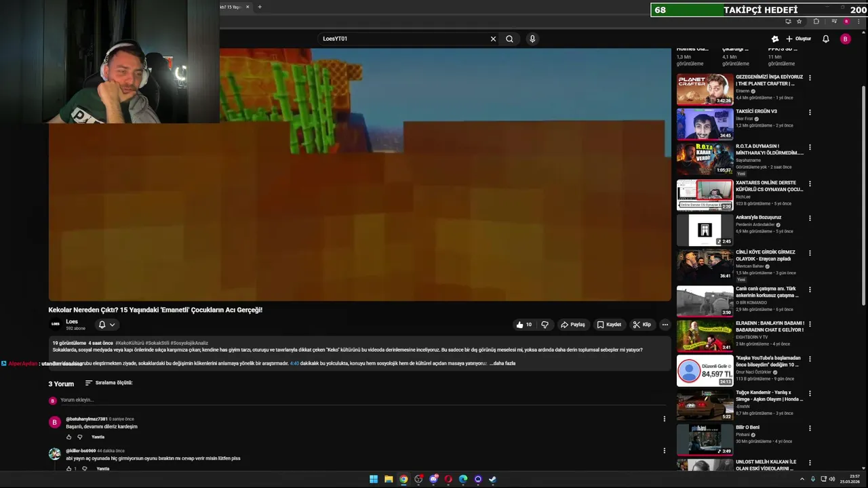Clear the LoesYT01 search text
Screen dimensions: 868x488
coord(493,39)
